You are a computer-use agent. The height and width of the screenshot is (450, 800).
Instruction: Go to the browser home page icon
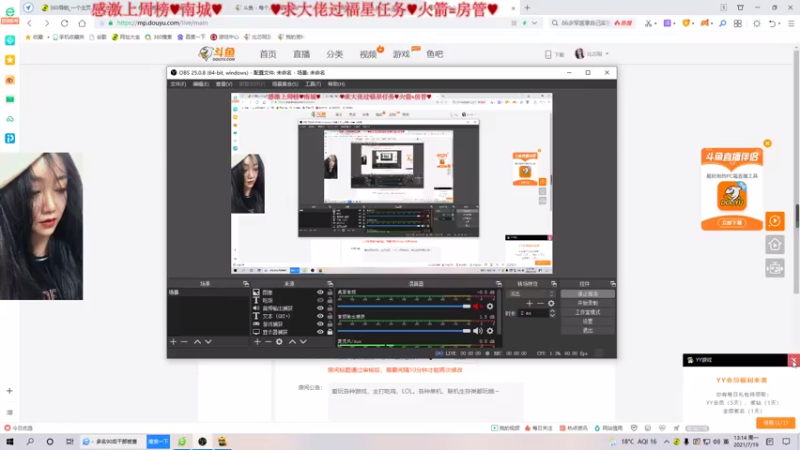(82, 23)
